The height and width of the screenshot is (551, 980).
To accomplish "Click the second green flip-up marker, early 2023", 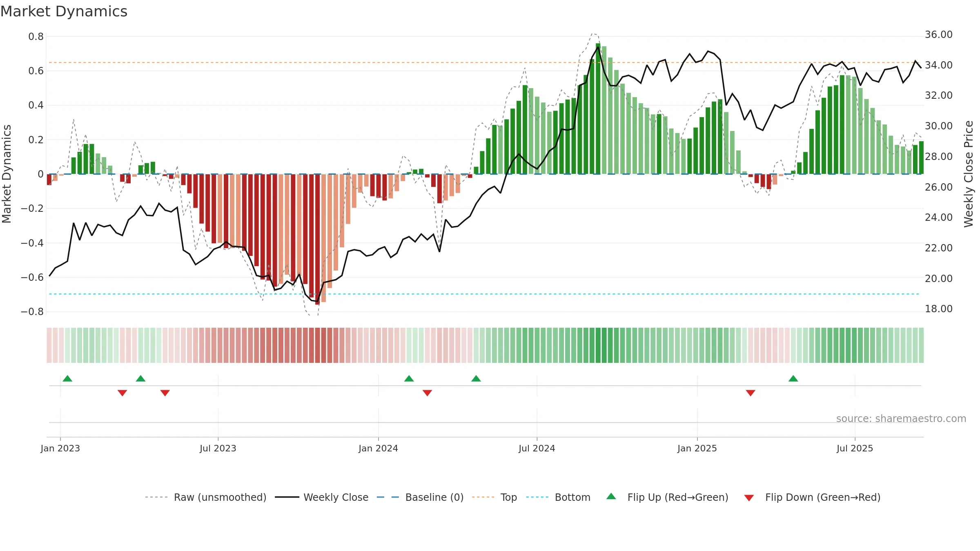I will pyautogui.click(x=141, y=378).
